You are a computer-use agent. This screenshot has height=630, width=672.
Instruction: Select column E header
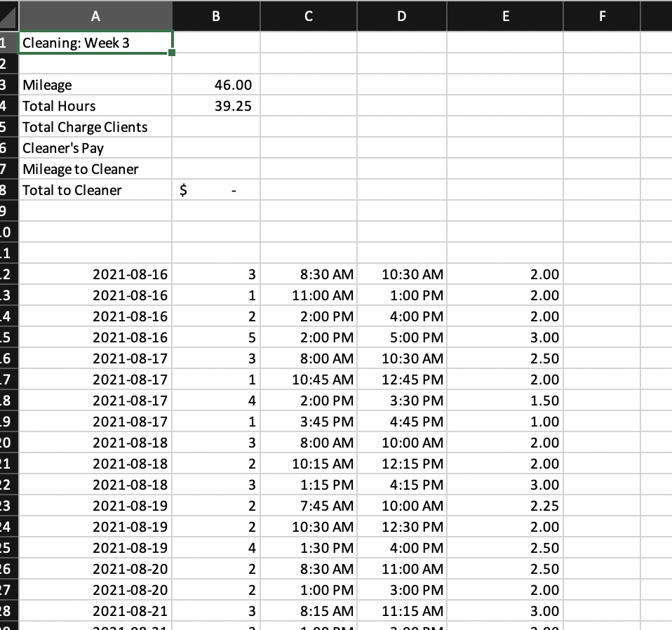pos(505,16)
